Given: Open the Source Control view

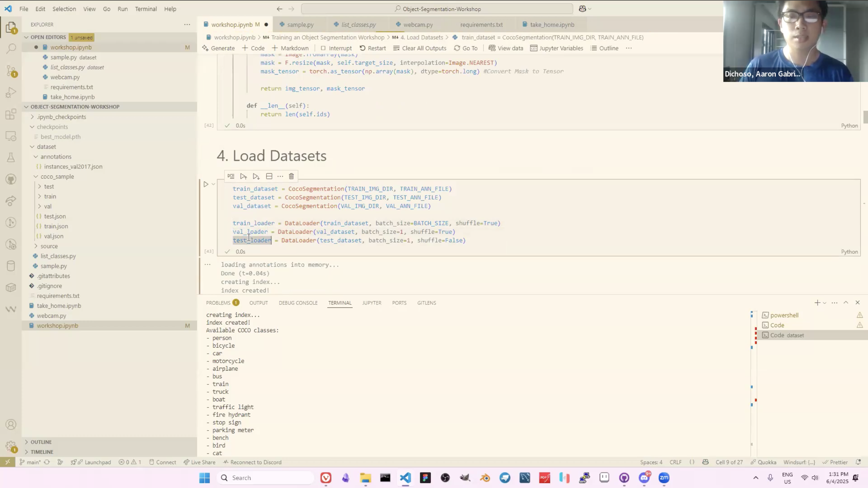Looking at the screenshot, I should point(11,71).
